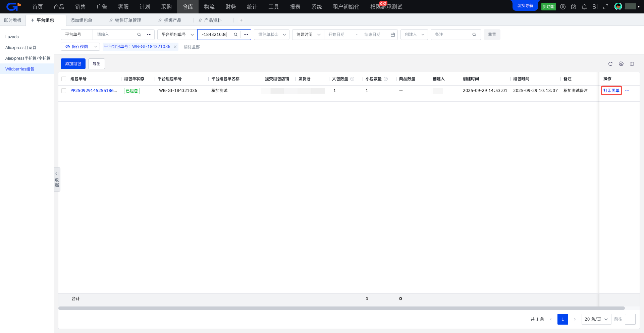Open the 20 条/页 page size dropdown
Screen dimensions: 644x333
tap(596, 319)
